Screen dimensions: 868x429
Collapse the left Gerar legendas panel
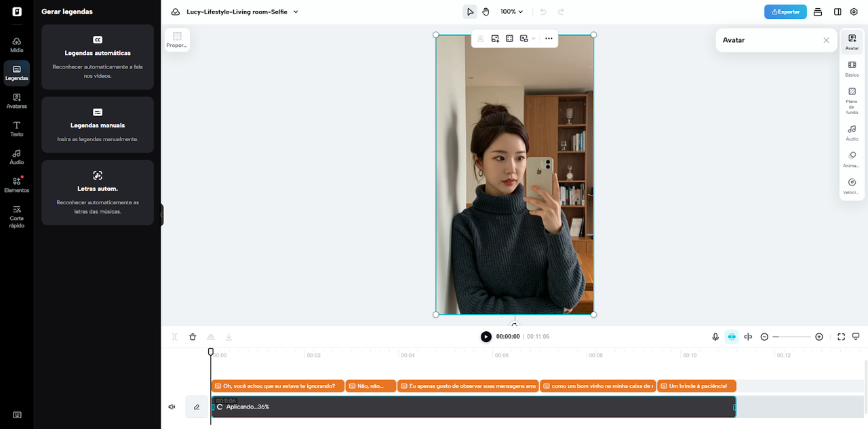click(161, 214)
